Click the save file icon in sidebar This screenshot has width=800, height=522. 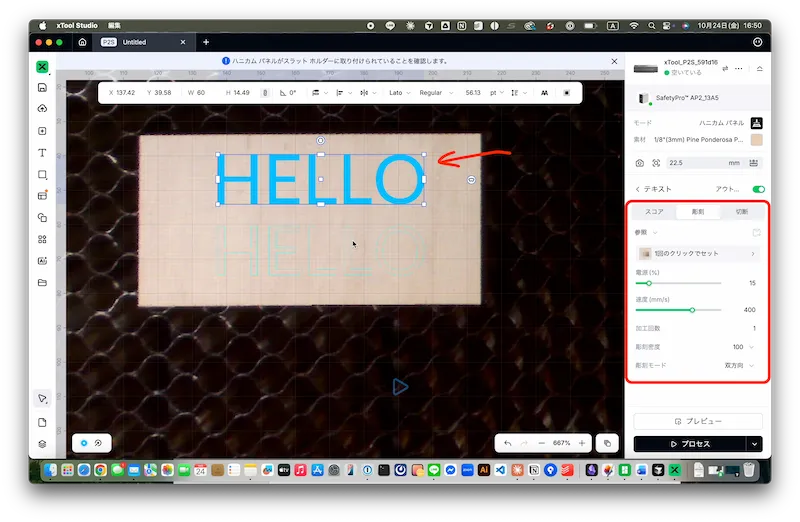(42, 88)
